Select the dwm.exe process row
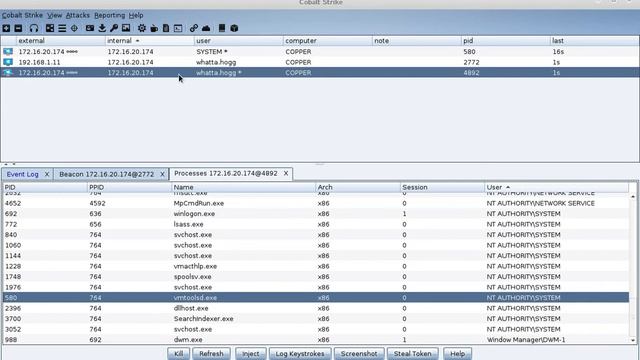The image size is (640, 360). tap(316, 340)
